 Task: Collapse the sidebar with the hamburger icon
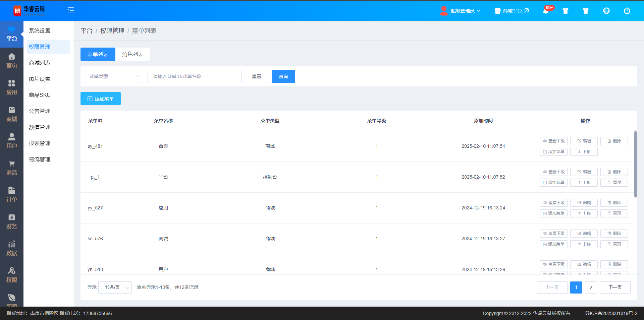(x=71, y=10)
